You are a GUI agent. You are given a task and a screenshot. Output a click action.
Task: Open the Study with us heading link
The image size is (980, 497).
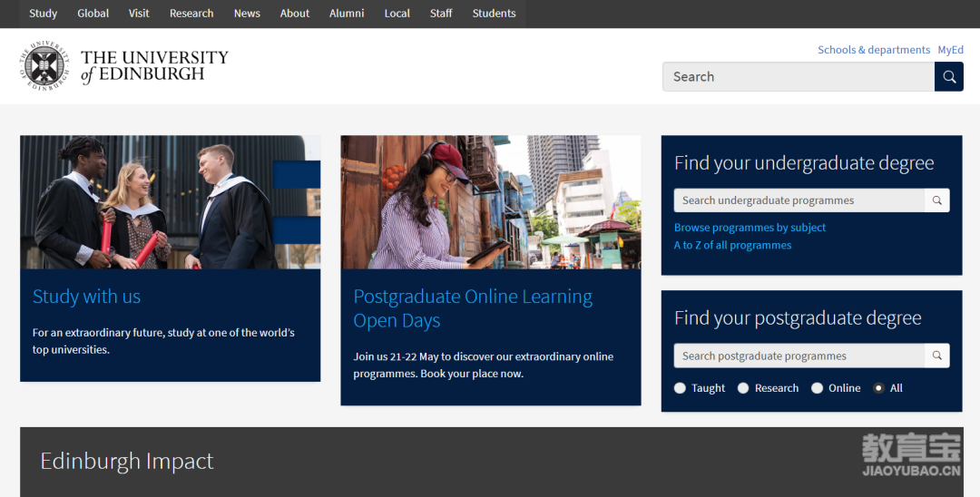click(x=86, y=296)
